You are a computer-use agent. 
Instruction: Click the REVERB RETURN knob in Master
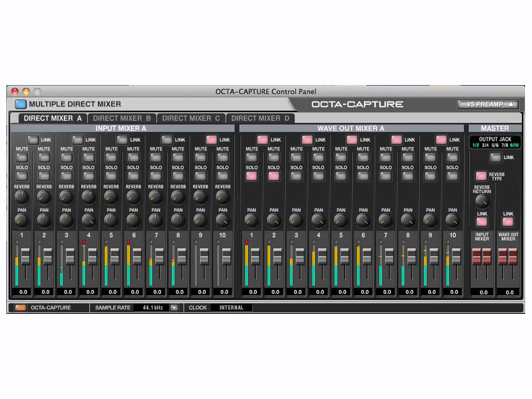pyautogui.click(x=482, y=202)
